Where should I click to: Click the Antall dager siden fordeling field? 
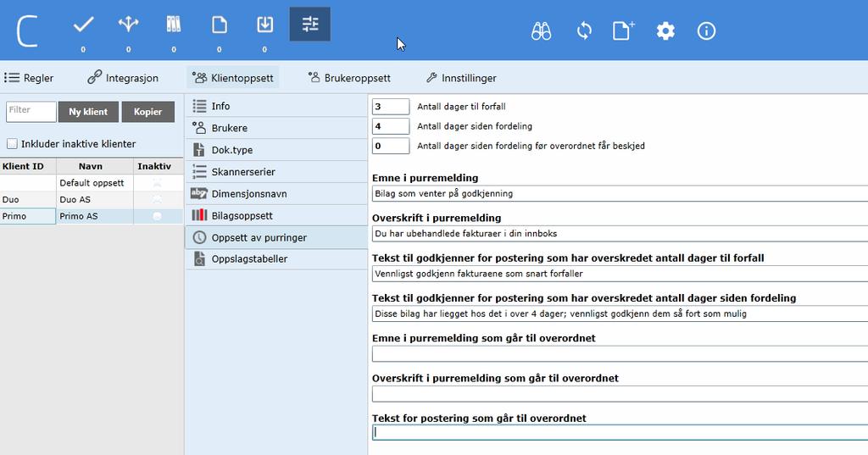click(x=391, y=126)
